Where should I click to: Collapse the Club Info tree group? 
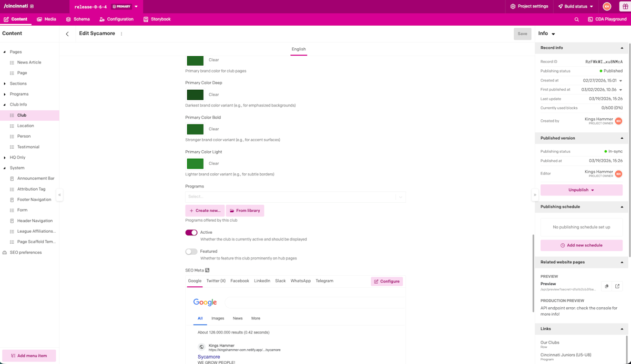coord(5,105)
